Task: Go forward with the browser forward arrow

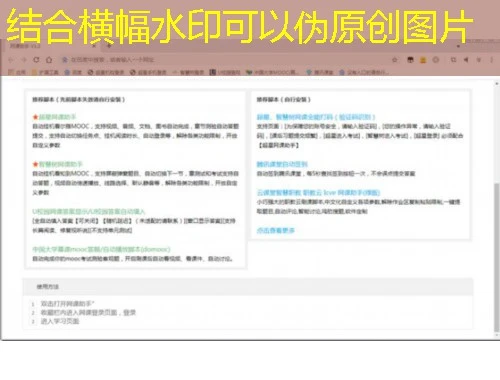Action: click(x=24, y=60)
